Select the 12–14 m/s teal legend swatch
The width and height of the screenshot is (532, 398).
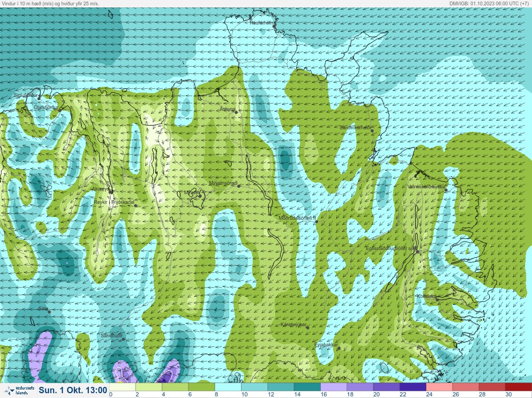click(x=281, y=387)
